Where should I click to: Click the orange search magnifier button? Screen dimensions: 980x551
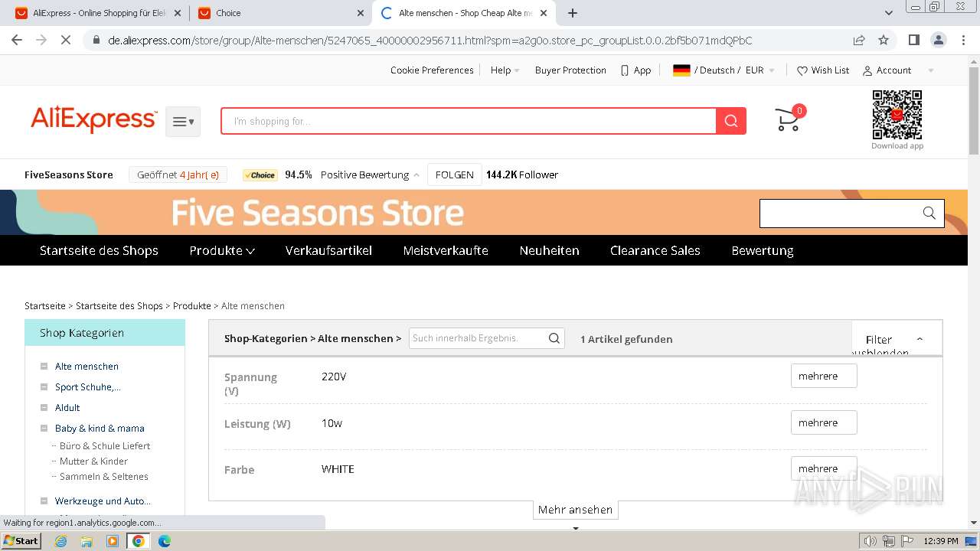731,121
